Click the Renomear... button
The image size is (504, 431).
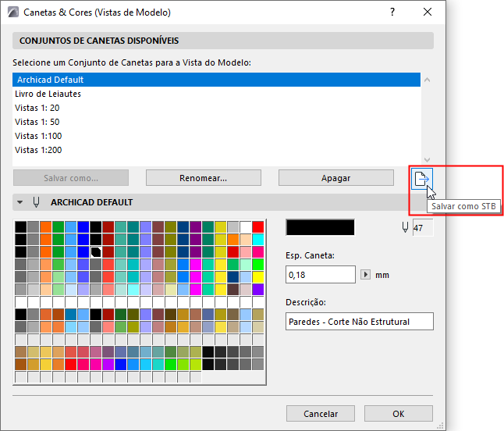click(x=204, y=178)
